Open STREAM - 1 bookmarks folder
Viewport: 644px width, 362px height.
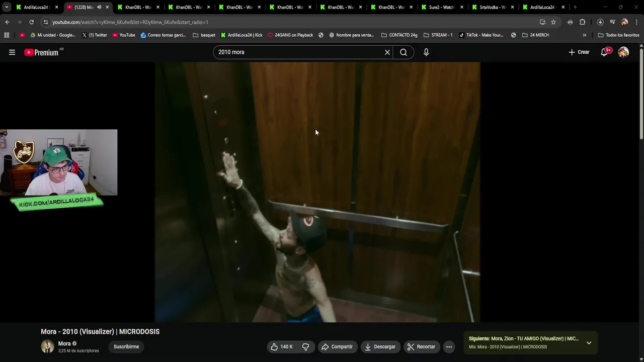pyautogui.click(x=438, y=35)
